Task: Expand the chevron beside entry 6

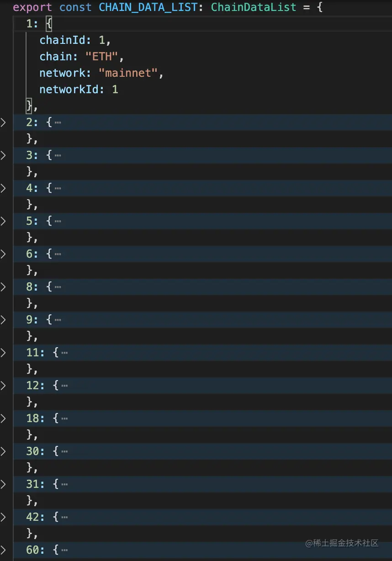Action: point(4,254)
